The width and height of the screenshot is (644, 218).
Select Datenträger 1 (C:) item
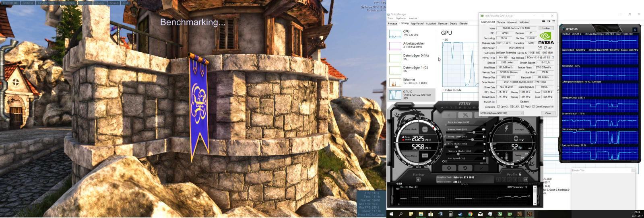click(x=411, y=69)
